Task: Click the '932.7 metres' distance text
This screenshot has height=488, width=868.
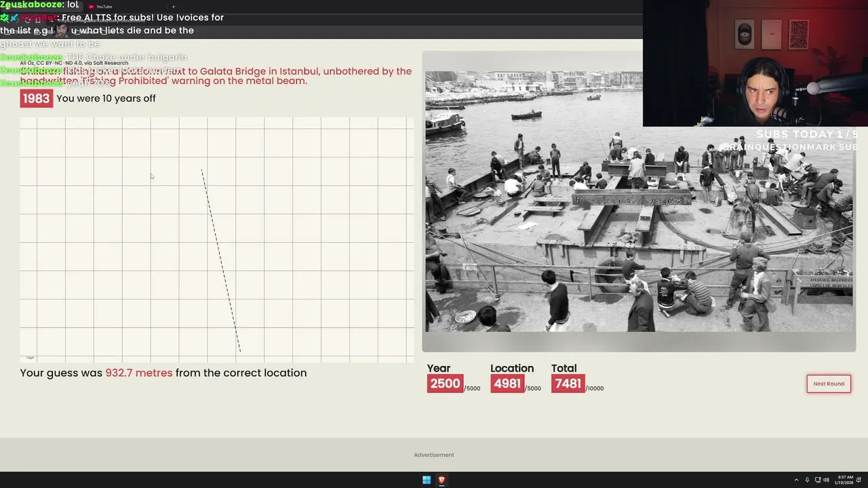Action: coord(139,373)
